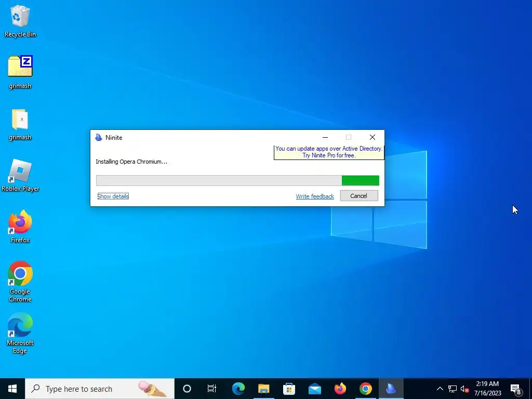Image resolution: width=532 pixels, height=399 pixels.
Task: Select the Firefox desktop shortcut
Action: click(x=20, y=227)
